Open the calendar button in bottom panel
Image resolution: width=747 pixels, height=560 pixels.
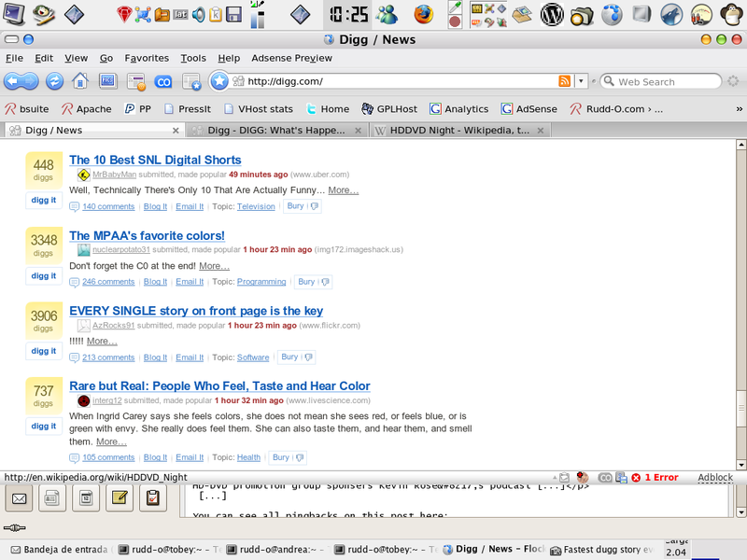click(86, 498)
